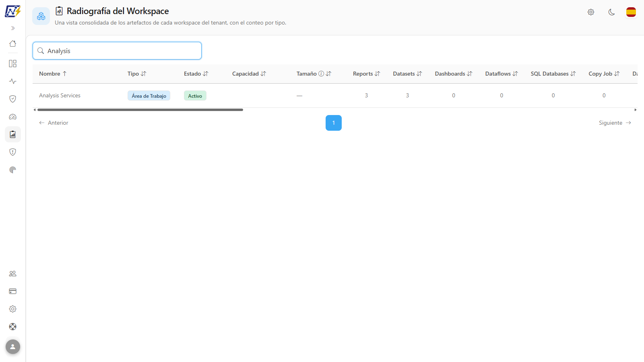Open the Home icon in sidebar
The width and height of the screenshot is (644, 362).
(13, 43)
